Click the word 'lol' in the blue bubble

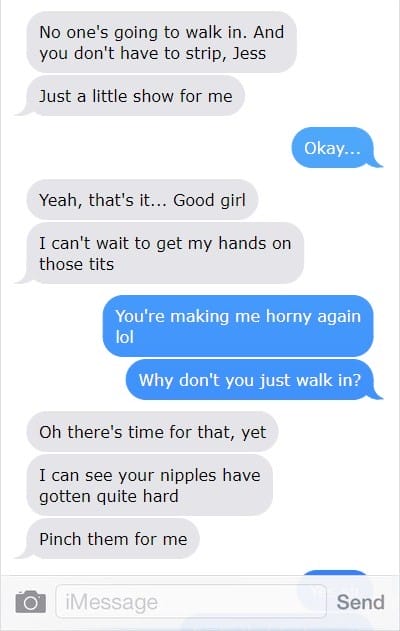pos(125,337)
